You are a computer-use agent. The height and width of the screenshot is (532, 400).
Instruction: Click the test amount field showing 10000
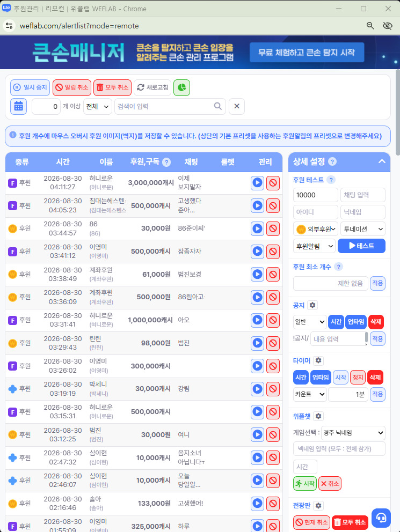tap(316, 195)
